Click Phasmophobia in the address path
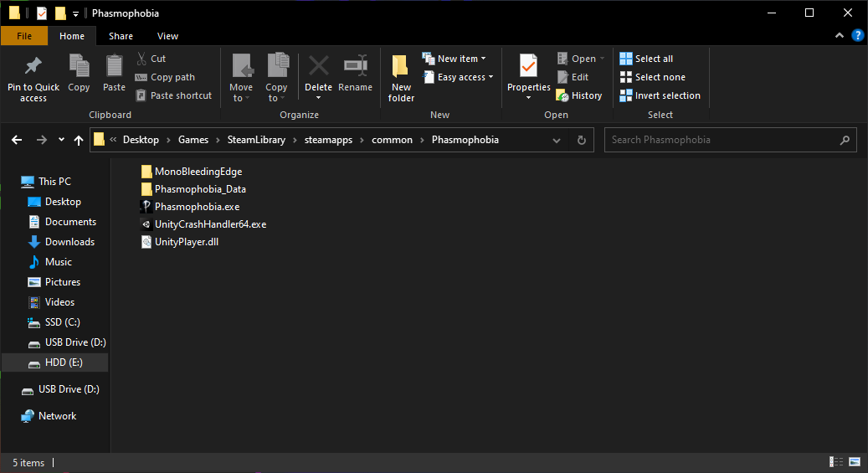868x473 pixels. pyautogui.click(x=465, y=140)
